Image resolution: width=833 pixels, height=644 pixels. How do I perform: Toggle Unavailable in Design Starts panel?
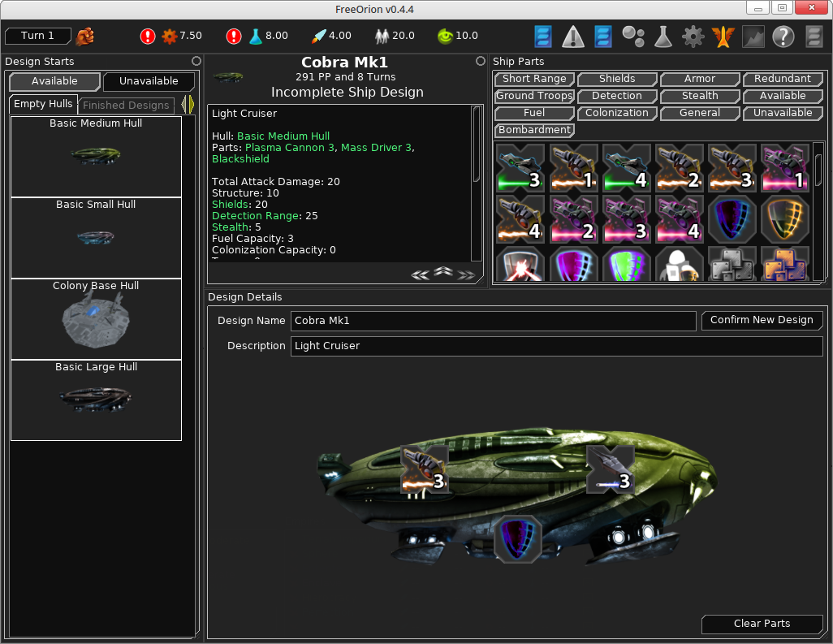coord(149,81)
